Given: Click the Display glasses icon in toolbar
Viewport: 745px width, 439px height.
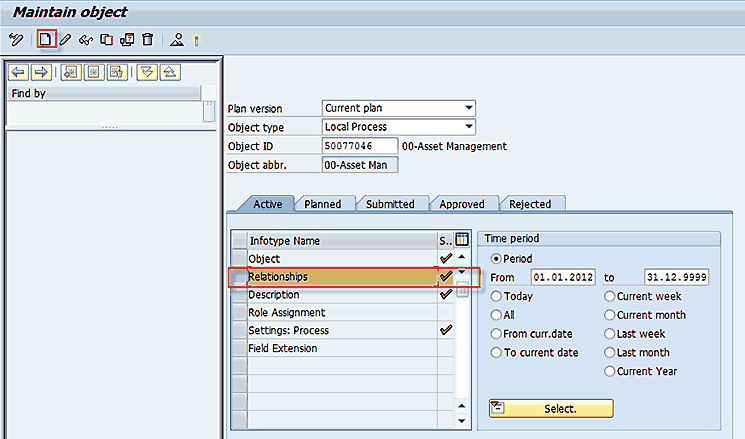Looking at the screenshot, I should (86, 40).
